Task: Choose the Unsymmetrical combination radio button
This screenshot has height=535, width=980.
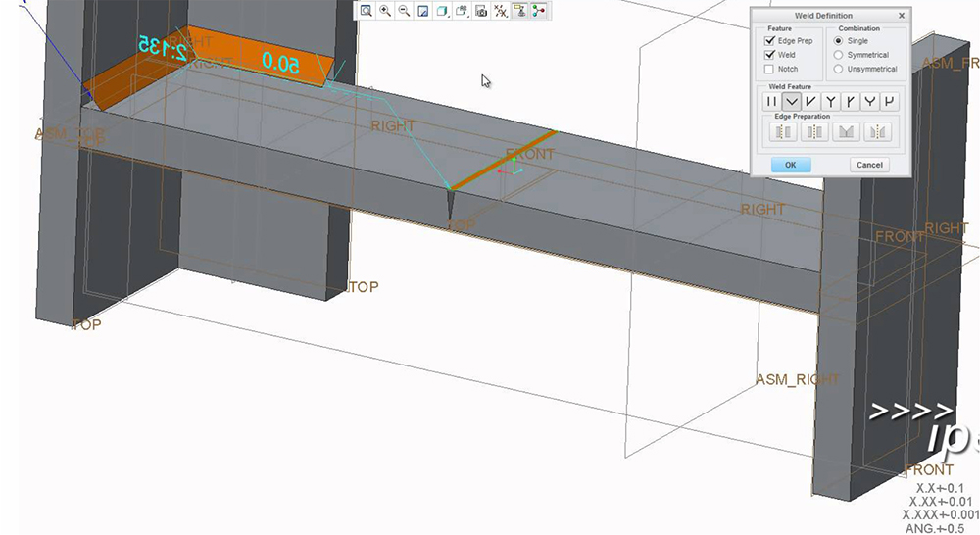Action: pyautogui.click(x=838, y=69)
